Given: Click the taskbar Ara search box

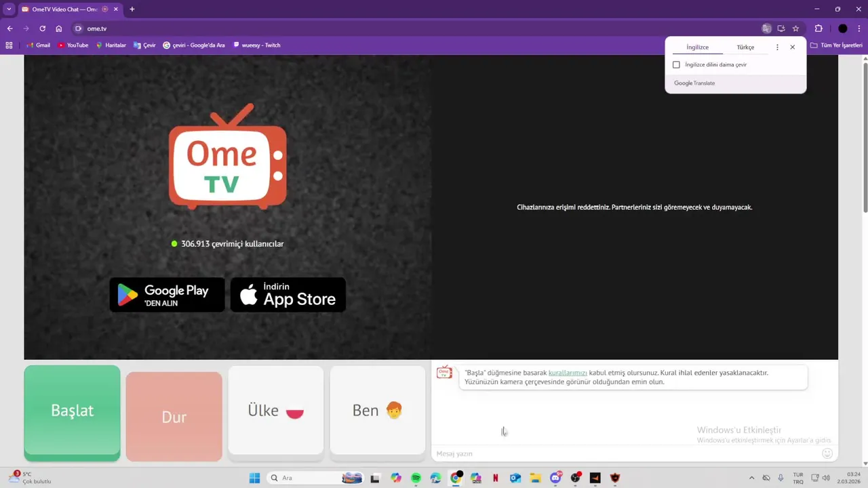Looking at the screenshot, I should 315,478.
